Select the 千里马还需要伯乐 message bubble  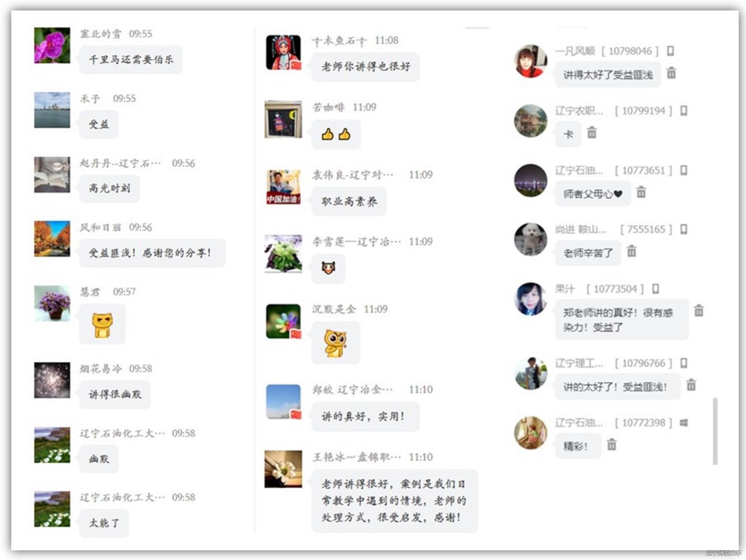(x=131, y=60)
